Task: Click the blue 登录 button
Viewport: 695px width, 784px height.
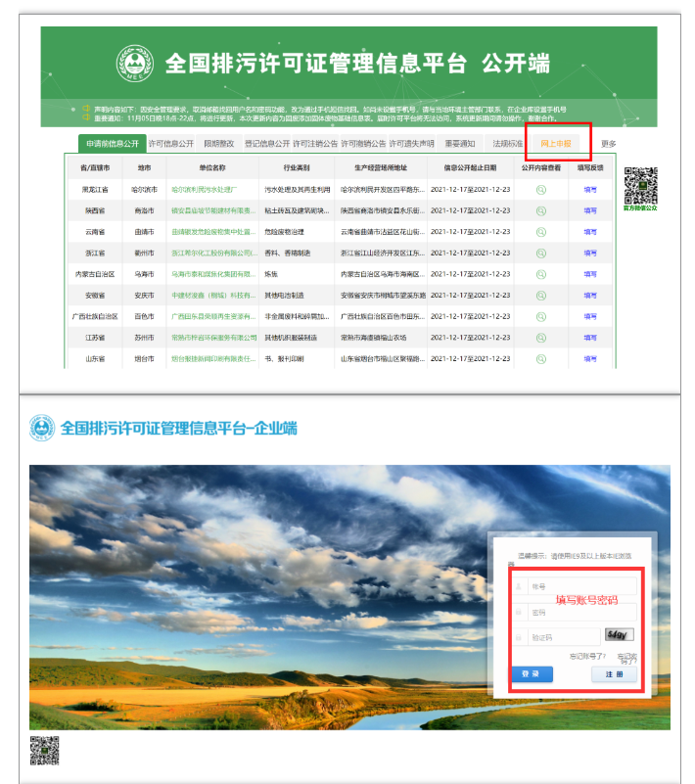Action: pyautogui.click(x=532, y=674)
